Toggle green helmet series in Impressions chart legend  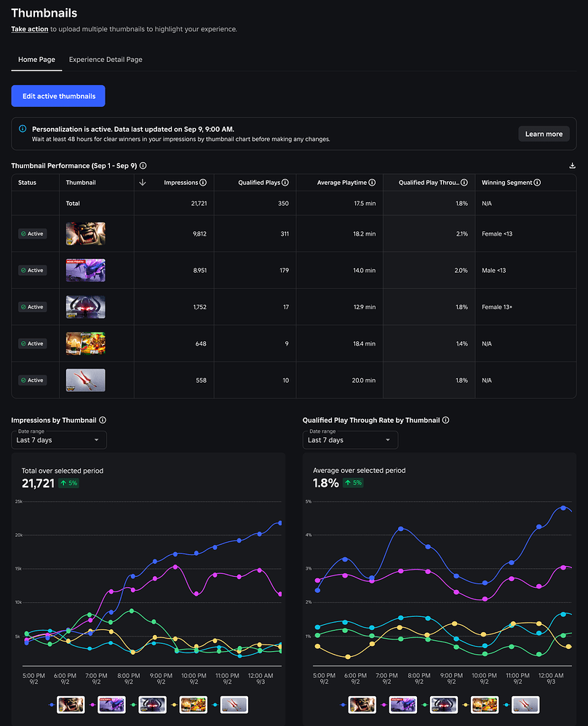tap(148, 704)
